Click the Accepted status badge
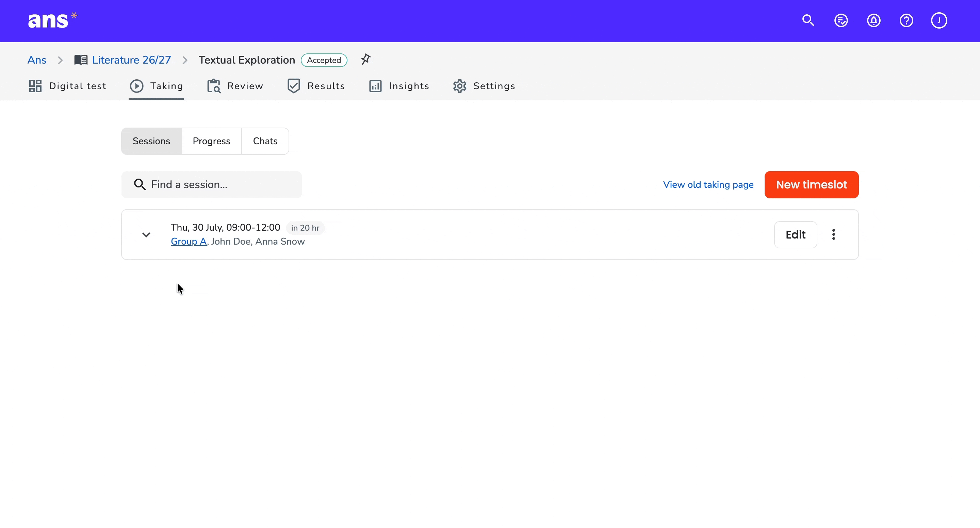Screen dimensions: 980x528 pyautogui.click(x=324, y=60)
